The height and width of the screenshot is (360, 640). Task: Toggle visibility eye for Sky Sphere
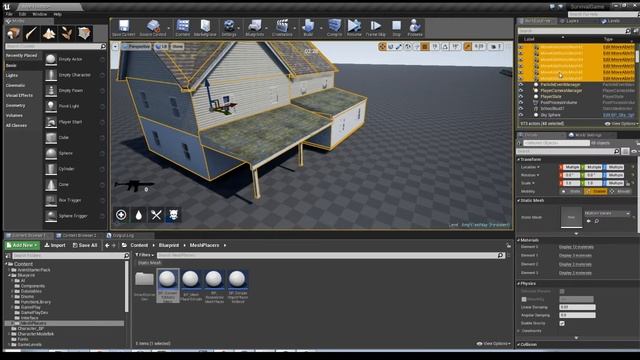521,115
